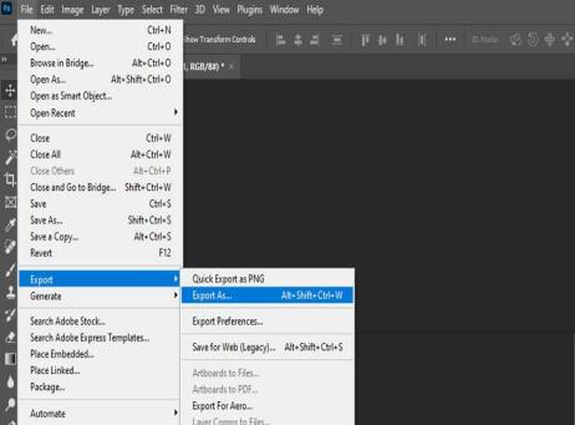Click align left edges icon
Viewport: 575px width, 425px height.
[x=281, y=40]
